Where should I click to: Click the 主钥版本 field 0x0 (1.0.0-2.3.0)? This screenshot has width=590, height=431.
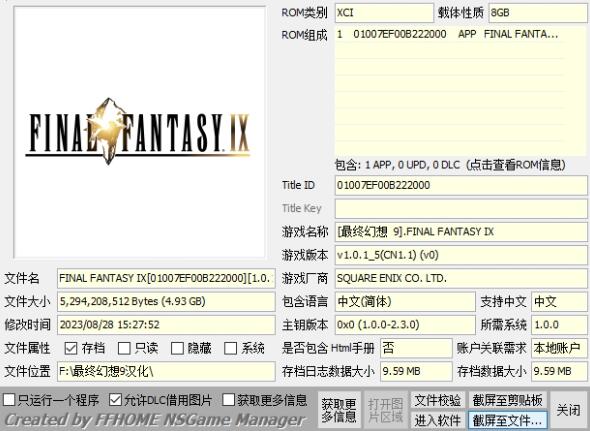coord(405,325)
